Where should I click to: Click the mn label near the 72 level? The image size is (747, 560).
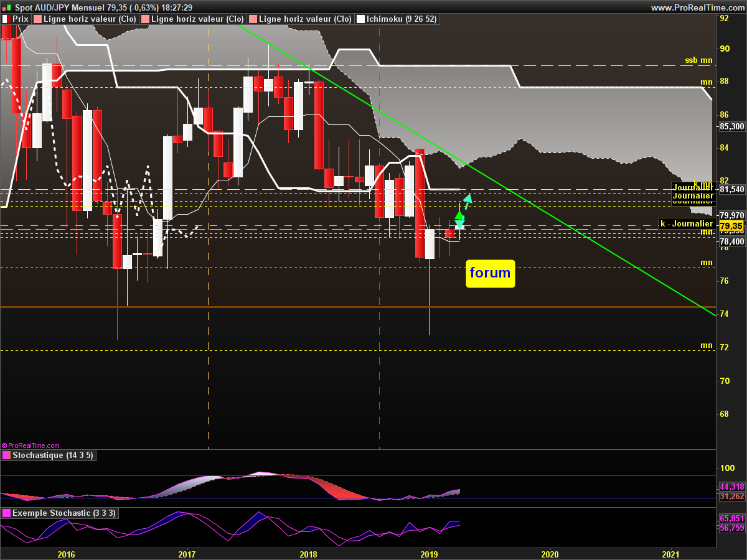(x=707, y=345)
